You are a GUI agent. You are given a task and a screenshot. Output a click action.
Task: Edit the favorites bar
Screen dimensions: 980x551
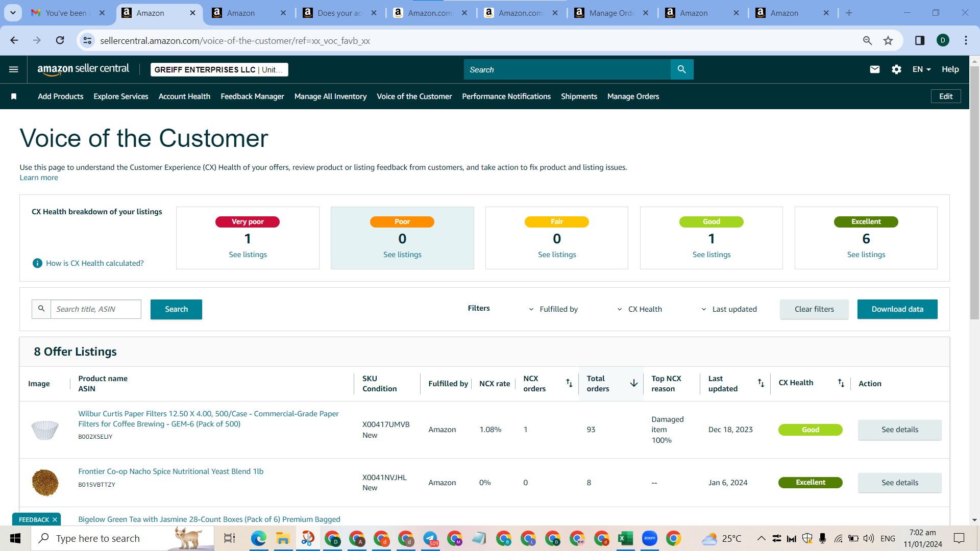pyautogui.click(x=946, y=96)
